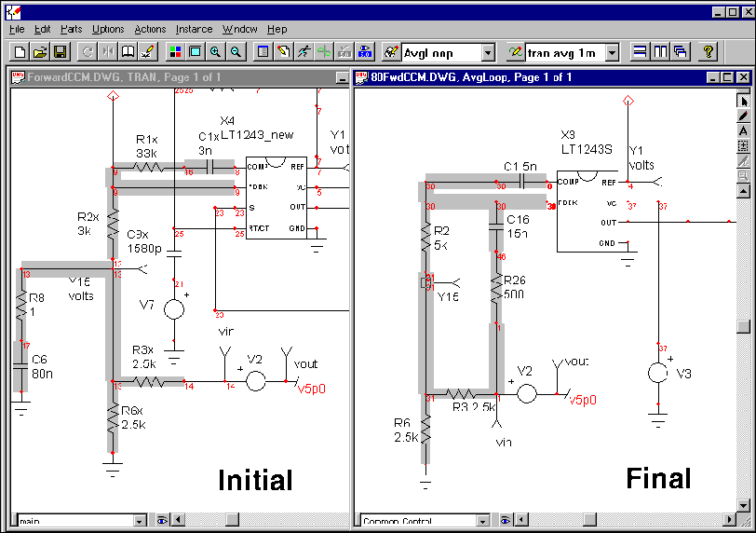Click the zoom out magnifier icon
This screenshot has height=533, width=756.
[x=236, y=52]
